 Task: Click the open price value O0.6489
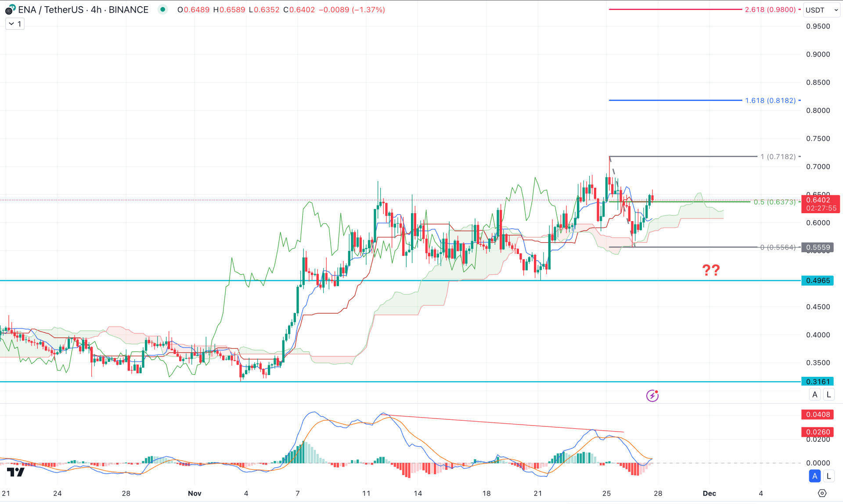[x=194, y=10]
